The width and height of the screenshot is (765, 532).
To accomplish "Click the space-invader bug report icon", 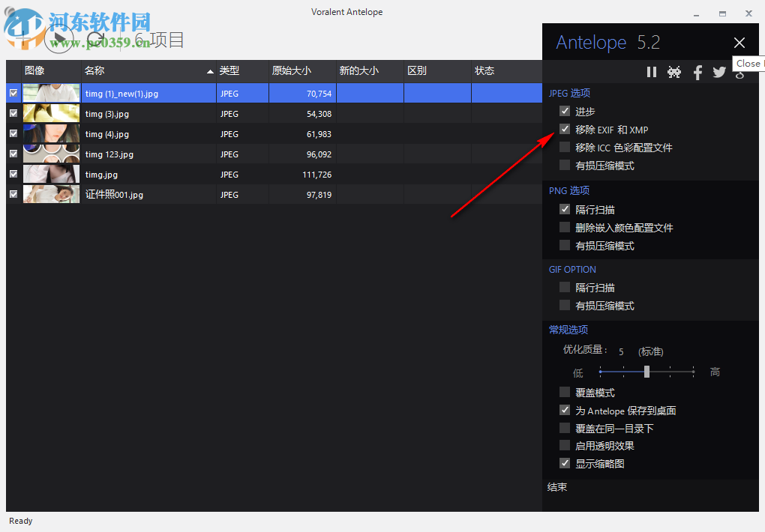I will pyautogui.click(x=673, y=72).
